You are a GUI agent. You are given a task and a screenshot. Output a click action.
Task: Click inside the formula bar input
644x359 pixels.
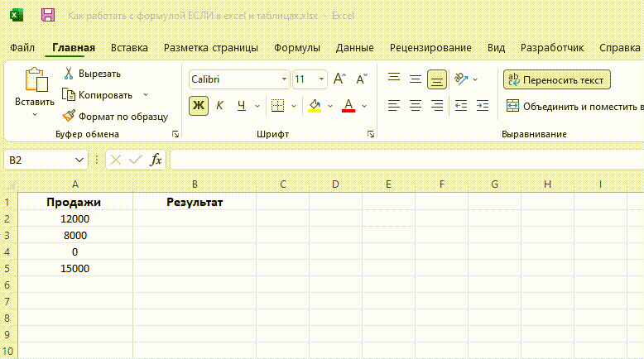pyautogui.click(x=406, y=160)
